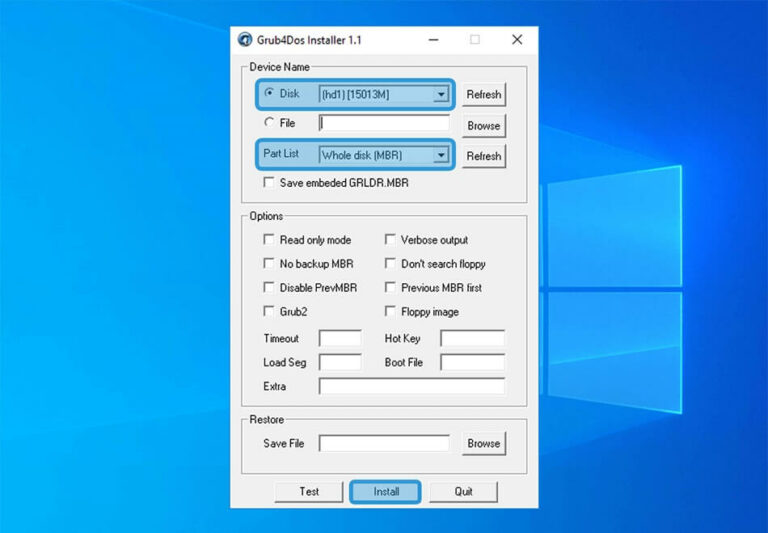Screen dimensions: 768x533
Task: Minimize the Grub4Dos Installer window
Action: pyautogui.click(x=433, y=40)
